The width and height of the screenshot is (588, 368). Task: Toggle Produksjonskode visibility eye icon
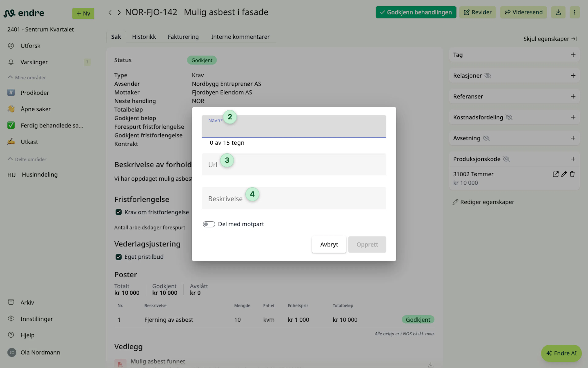(506, 159)
